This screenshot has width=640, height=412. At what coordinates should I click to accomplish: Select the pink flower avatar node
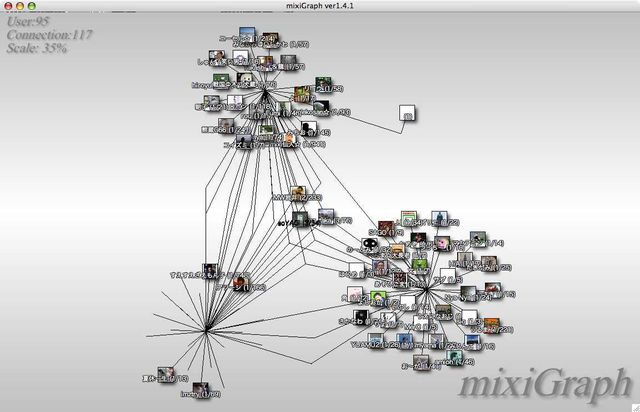pos(442,243)
